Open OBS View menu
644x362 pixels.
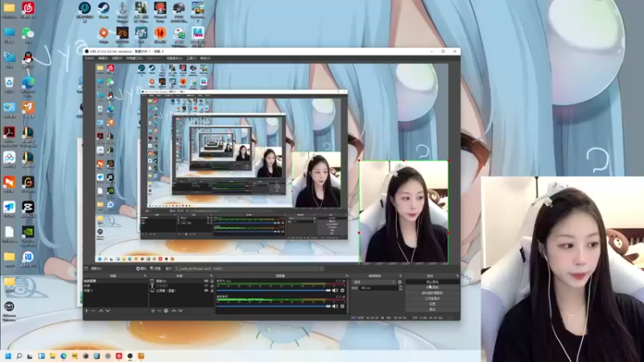click(x=117, y=58)
